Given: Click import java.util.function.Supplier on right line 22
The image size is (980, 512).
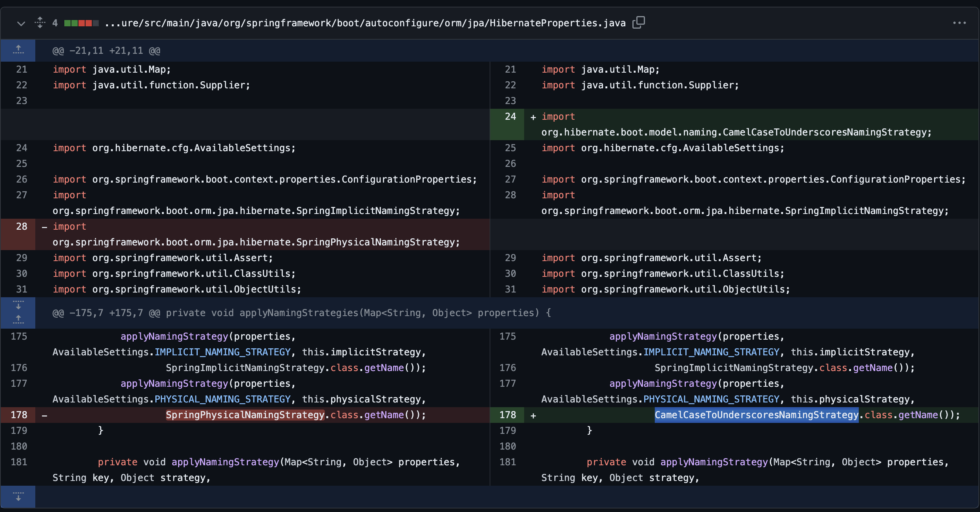Looking at the screenshot, I should pyautogui.click(x=640, y=85).
